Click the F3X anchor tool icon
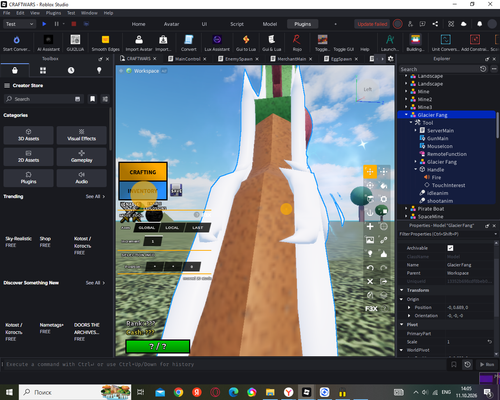Screen dimensions: 500x400 [x=370, y=213]
